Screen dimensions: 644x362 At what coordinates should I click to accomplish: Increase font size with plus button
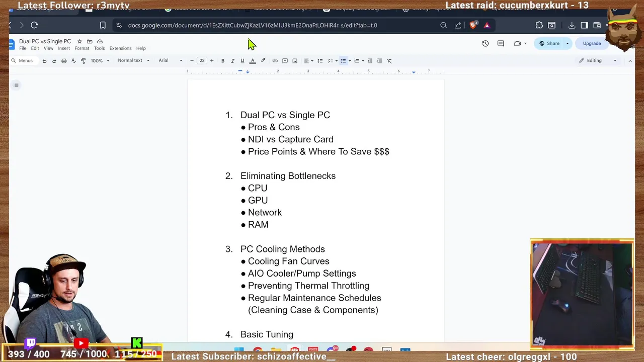point(211,61)
